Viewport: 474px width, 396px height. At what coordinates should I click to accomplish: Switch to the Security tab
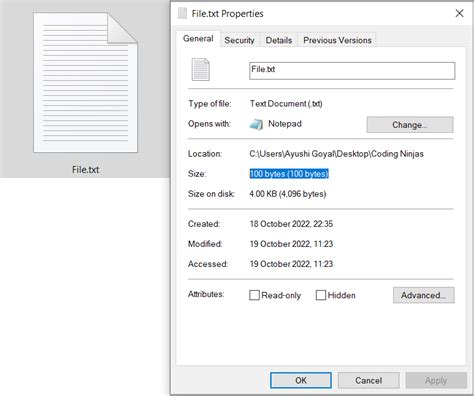coord(239,40)
